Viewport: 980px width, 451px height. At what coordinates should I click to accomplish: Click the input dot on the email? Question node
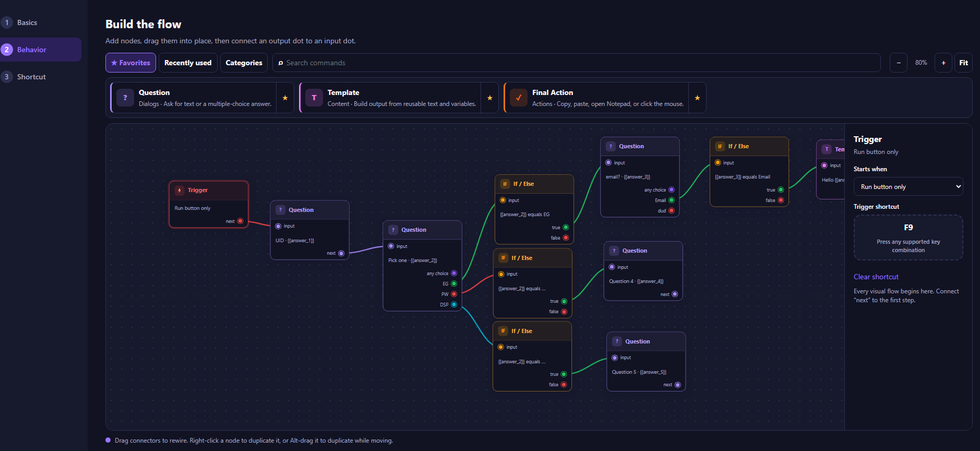[x=608, y=163]
